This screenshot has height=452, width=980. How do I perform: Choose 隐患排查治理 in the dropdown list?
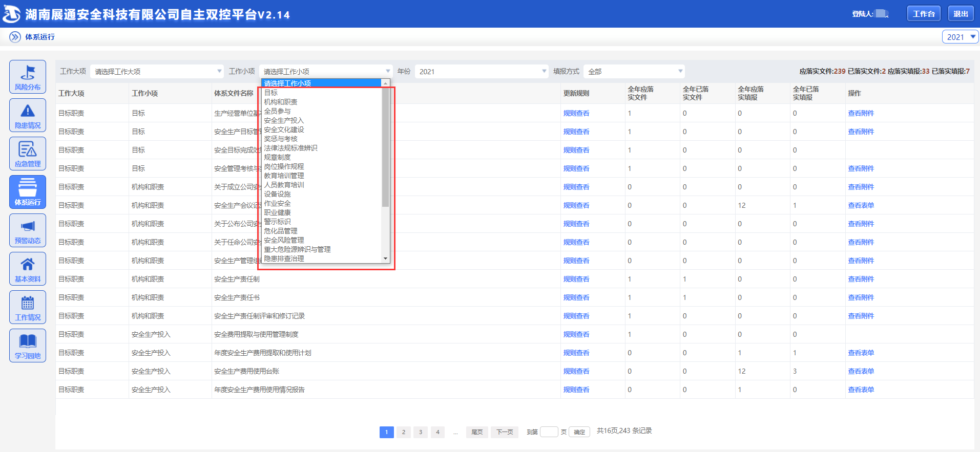322,259
